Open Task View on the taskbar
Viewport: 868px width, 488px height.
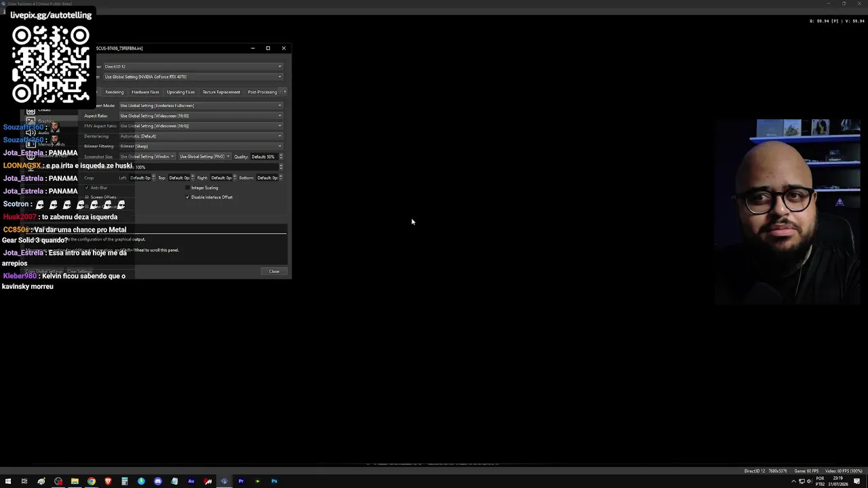point(24,481)
